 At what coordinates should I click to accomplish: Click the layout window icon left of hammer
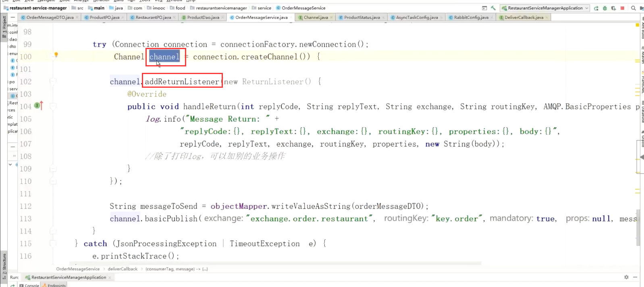[484, 8]
